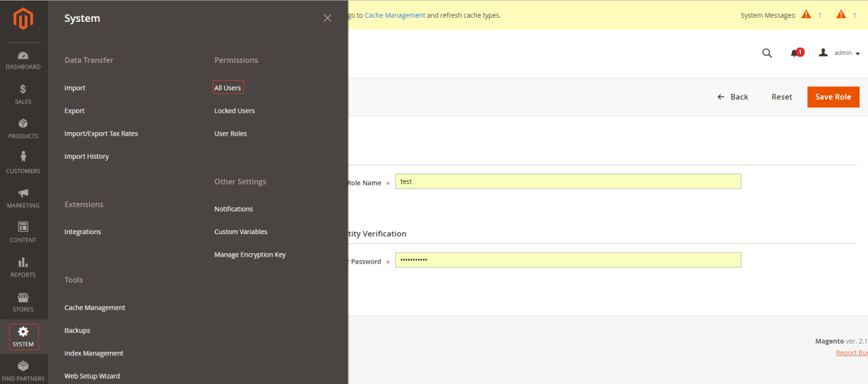Viewport: 868px width, 384px height.
Task: Open Stores section in sidebar
Action: (x=23, y=302)
